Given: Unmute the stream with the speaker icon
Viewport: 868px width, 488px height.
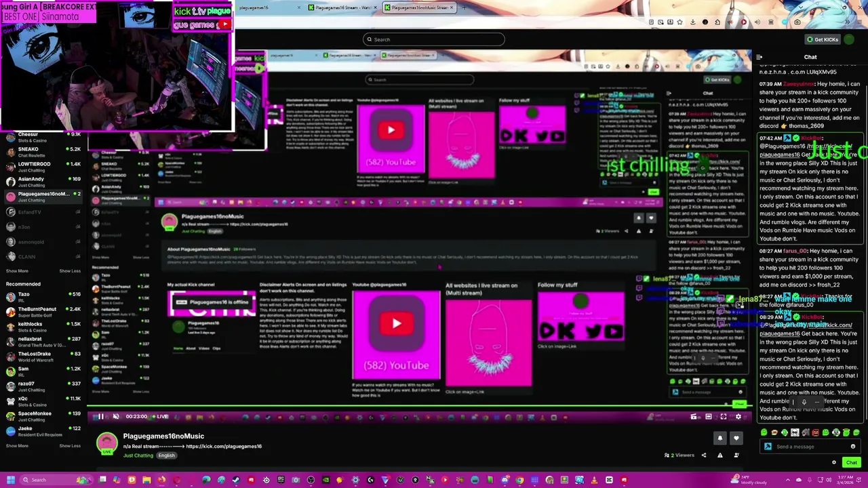Looking at the screenshot, I should tap(116, 416).
